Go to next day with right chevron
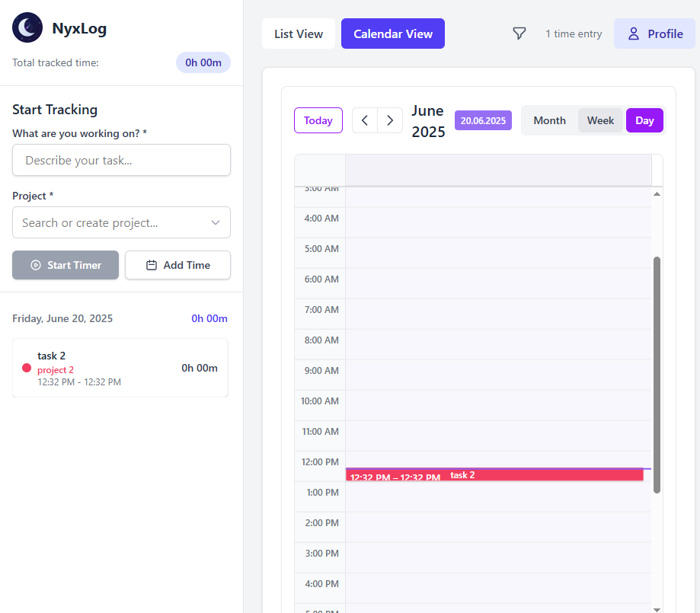 [390, 120]
